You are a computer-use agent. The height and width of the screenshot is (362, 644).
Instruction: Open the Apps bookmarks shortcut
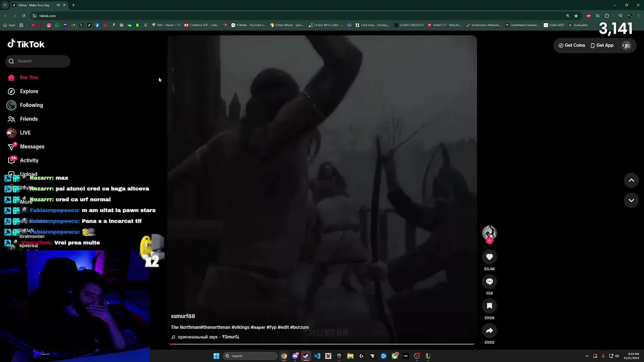coord(9,25)
